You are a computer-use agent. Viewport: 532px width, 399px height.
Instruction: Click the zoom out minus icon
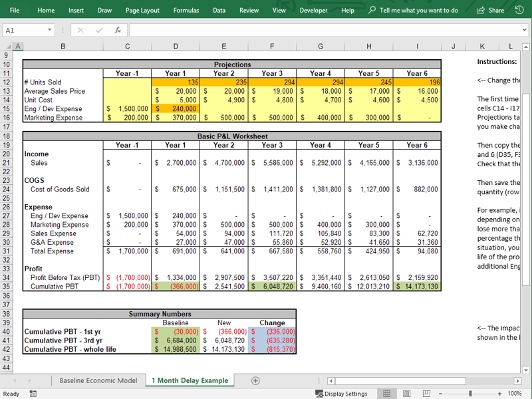[440, 394]
